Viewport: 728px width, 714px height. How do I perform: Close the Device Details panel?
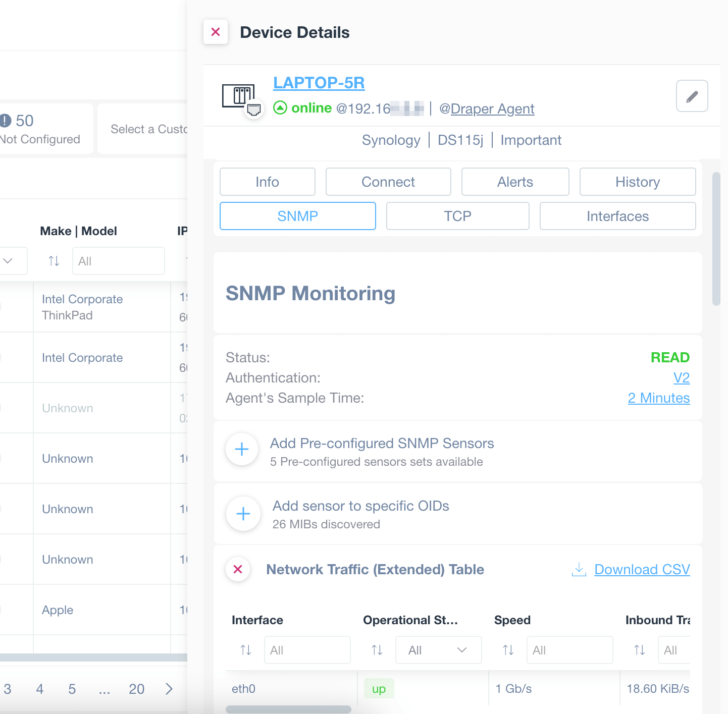(x=216, y=32)
